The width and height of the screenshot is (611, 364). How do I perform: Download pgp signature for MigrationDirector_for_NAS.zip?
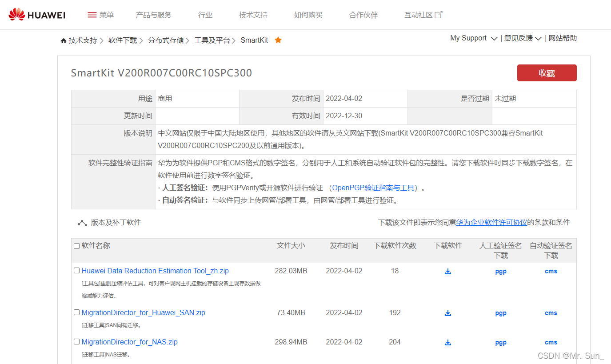click(501, 343)
